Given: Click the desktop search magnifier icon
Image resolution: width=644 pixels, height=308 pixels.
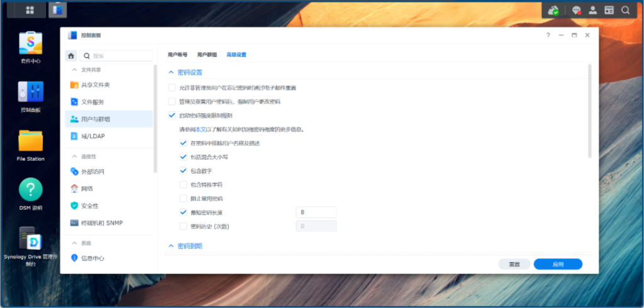Looking at the screenshot, I should (625, 10).
